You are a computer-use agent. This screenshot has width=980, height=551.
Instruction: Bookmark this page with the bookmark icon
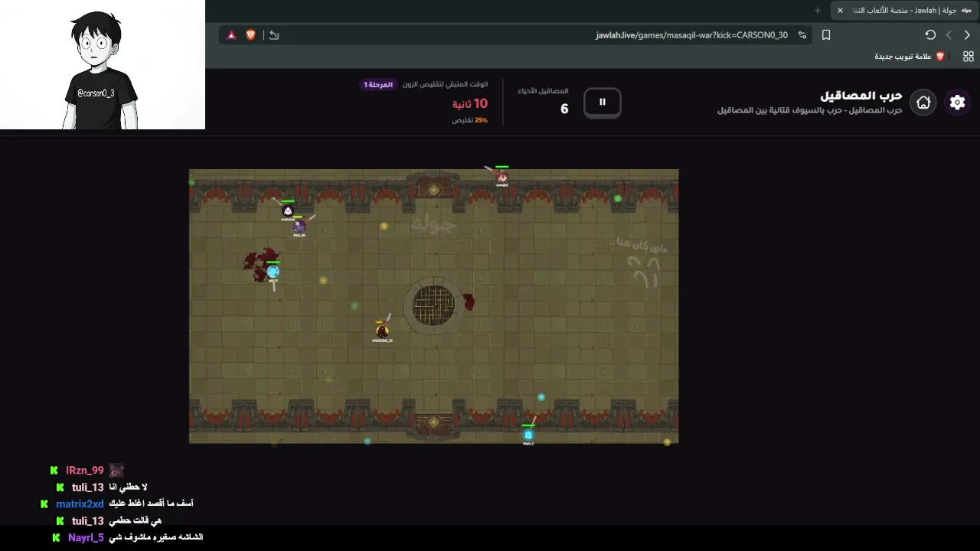(826, 34)
